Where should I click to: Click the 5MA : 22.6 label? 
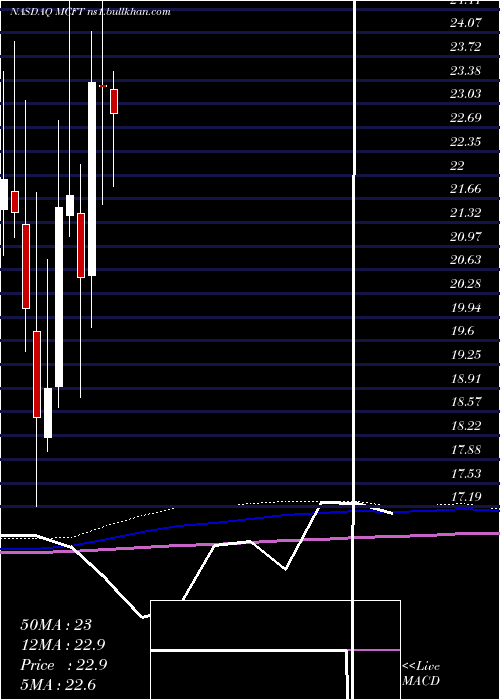click(x=58, y=685)
